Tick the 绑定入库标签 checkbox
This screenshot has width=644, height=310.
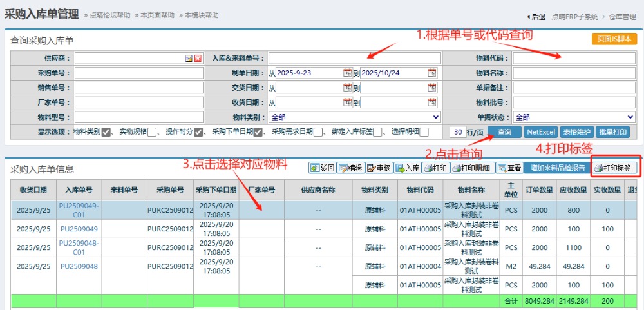click(378, 132)
